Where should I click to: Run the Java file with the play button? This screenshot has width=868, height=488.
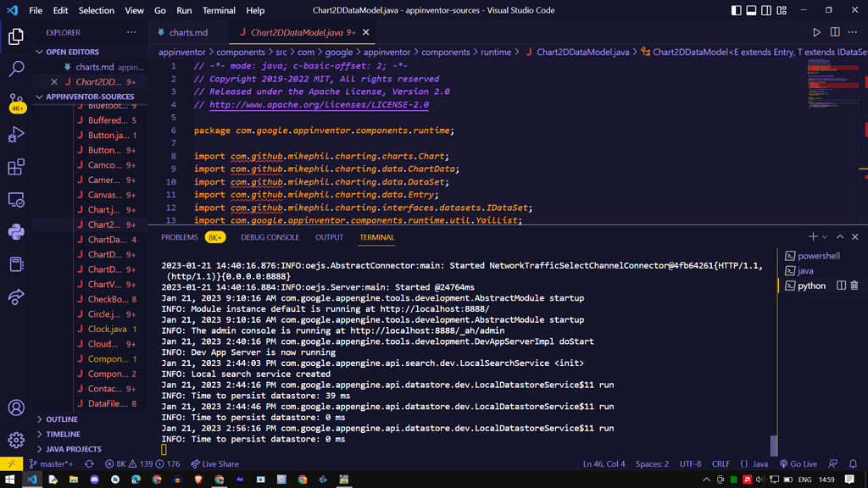pos(815,30)
